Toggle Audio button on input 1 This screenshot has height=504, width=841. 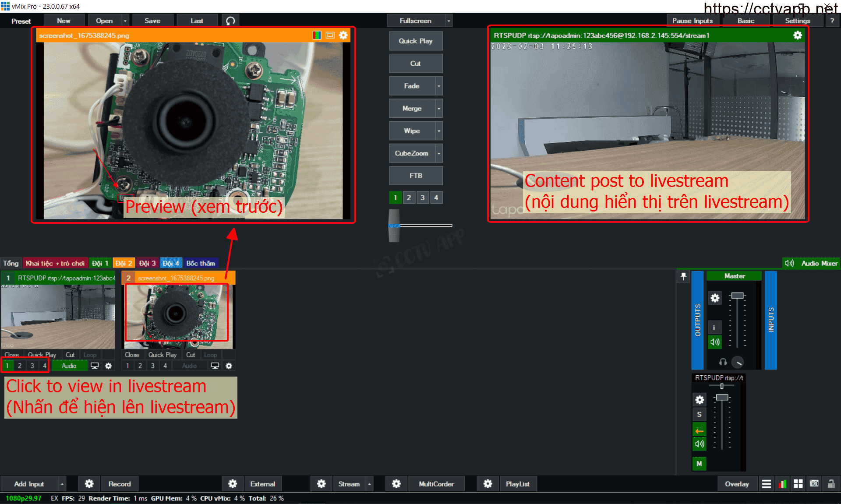click(x=69, y=366)
